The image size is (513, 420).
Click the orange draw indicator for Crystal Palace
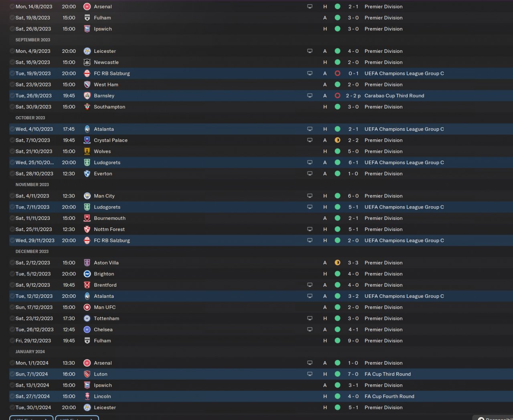click(x=337, y=141)
